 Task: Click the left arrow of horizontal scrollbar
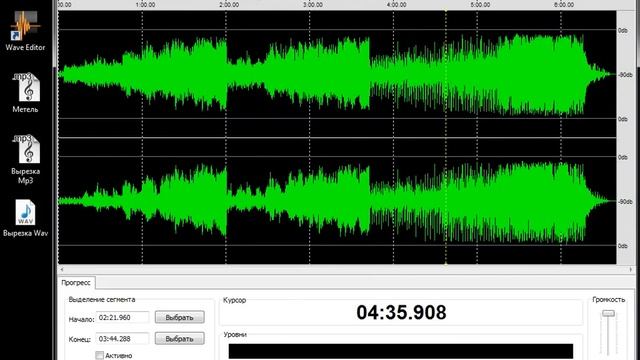point(62,269)
